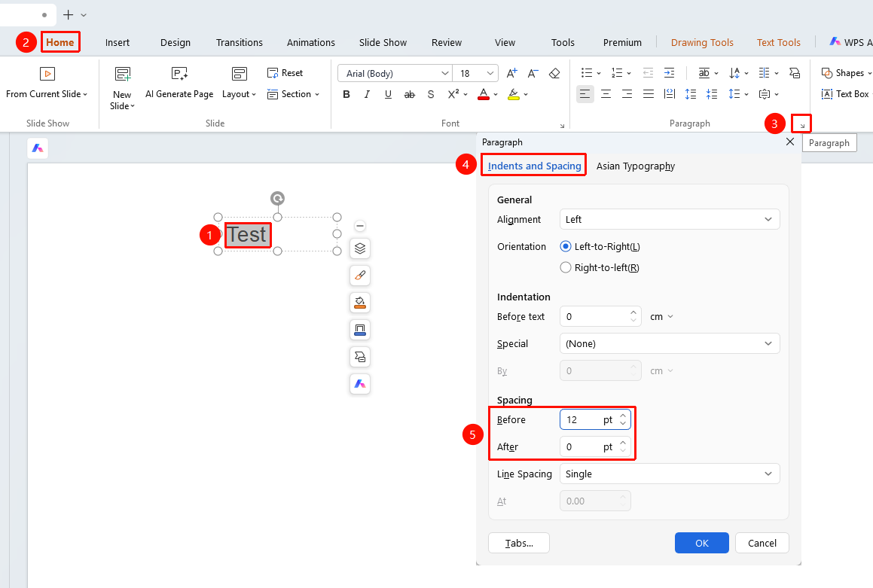Confirm the Paragraph dialog with OK

pyautogui.click(x=701, y=543)
